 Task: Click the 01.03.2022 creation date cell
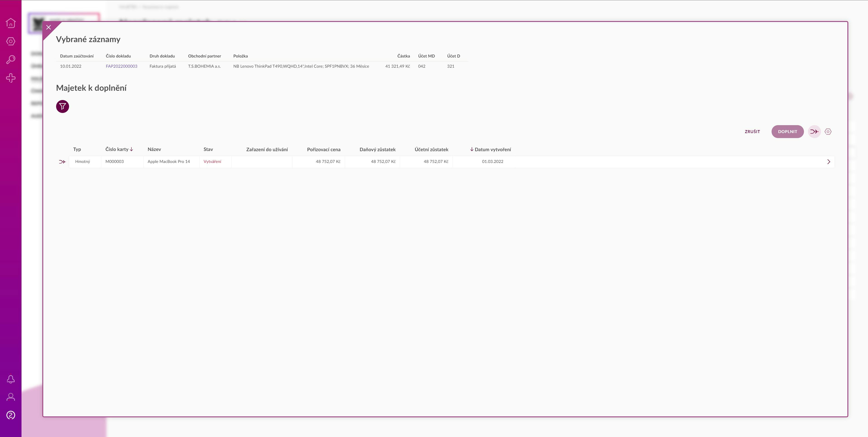[493, 162]
